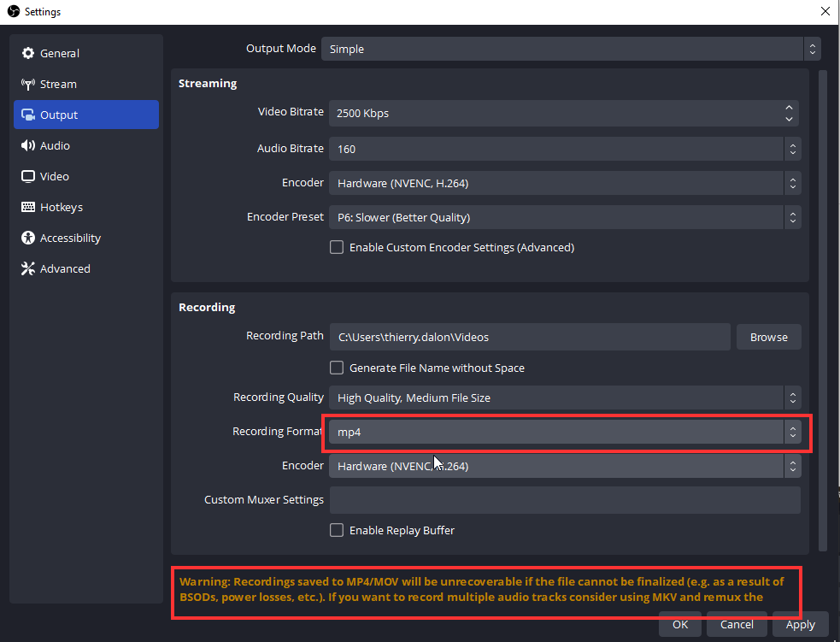Open the General settings section
This screenshot has width=840, height=642.
point(86,53)
